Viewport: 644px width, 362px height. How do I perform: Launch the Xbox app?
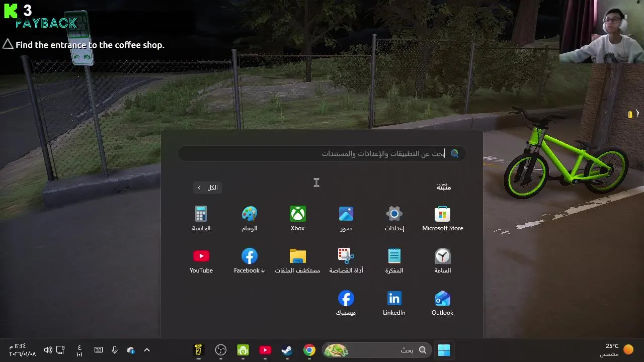(x=297, y=219)
